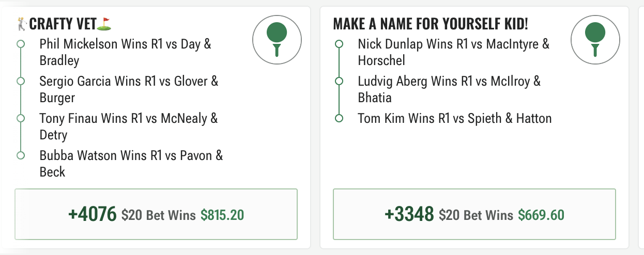Click the golf tee icon in Crafty Vet card

[x=277, y=40]
